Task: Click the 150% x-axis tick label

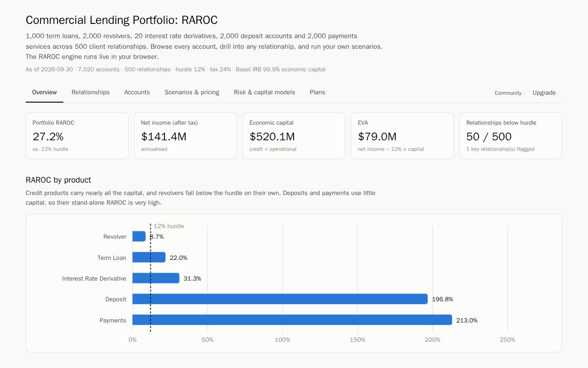Action: pos(357,340)
